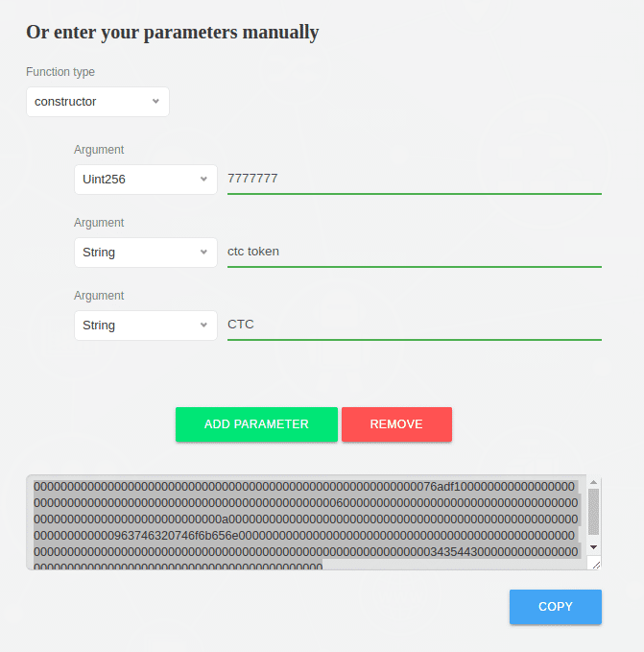Click the ADD PARAMETER button
644x652 pixels.
[256, 424]
